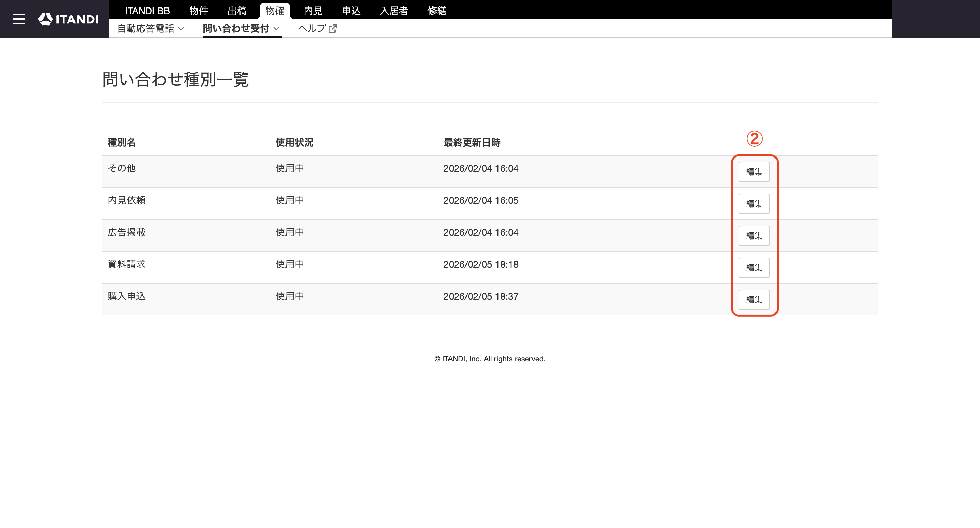Click 使用中 status in 購入申込 row

(290, 296)
